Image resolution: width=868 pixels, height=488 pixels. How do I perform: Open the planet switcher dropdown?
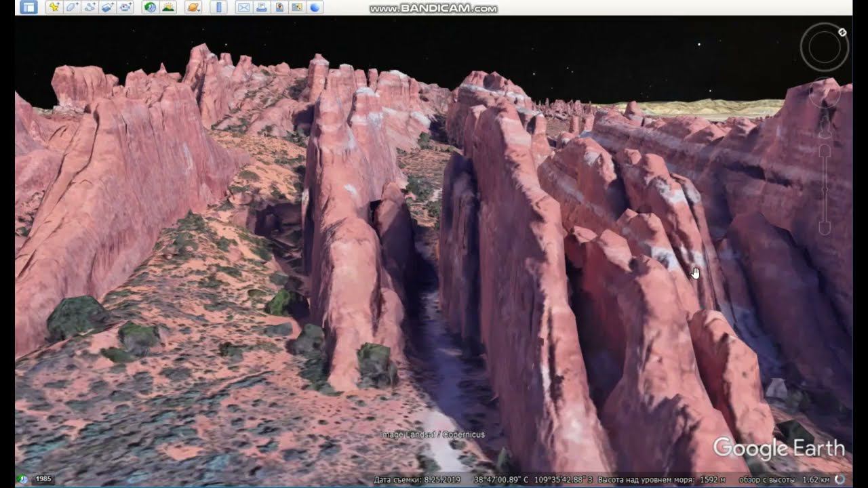pyautogui.click(x=193, y=7)
